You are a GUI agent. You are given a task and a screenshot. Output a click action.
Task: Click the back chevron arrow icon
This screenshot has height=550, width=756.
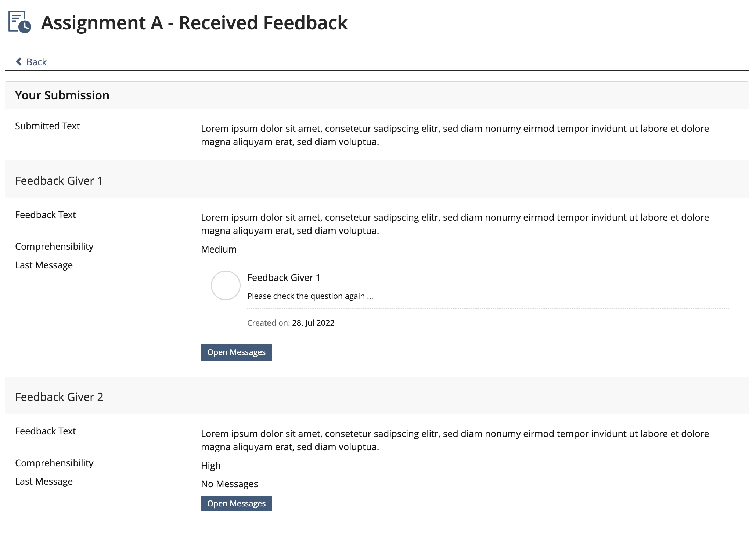(19, 62)
